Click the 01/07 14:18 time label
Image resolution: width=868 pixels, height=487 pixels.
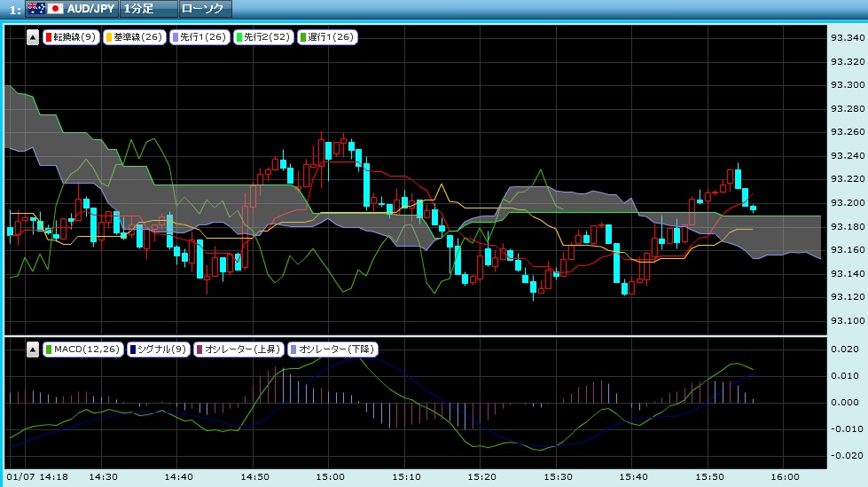coord(37,476)
